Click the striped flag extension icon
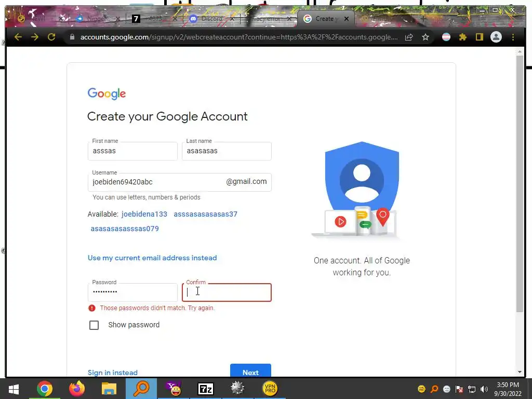This screenshot has height=399, width=532. 446,37
